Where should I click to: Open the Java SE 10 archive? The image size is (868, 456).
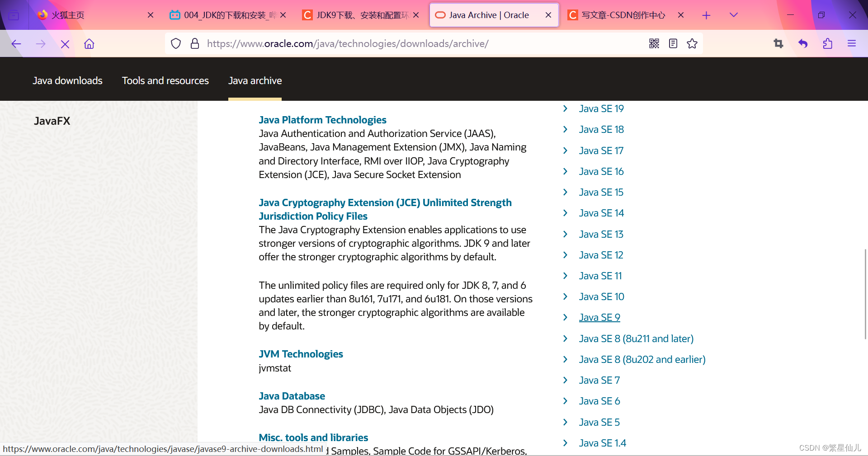[x=602, y=296]
